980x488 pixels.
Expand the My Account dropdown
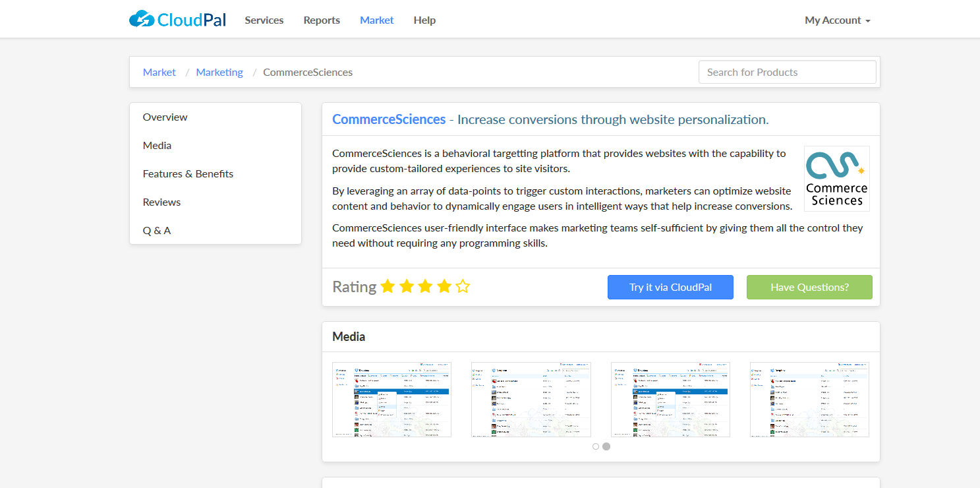(838, 20)
